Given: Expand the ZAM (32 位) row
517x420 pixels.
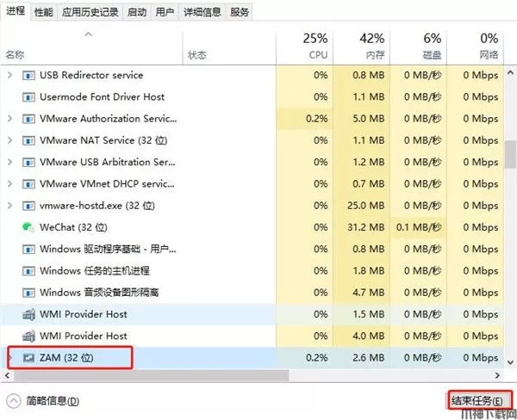Looking at the screenshot, I should [x=9, y=358].
